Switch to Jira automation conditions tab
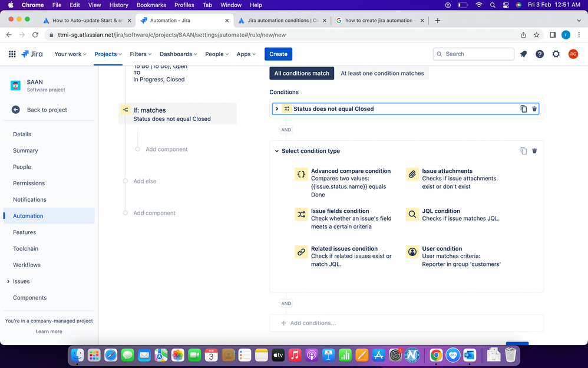588x368 pixels. click(x=282, y=21)
